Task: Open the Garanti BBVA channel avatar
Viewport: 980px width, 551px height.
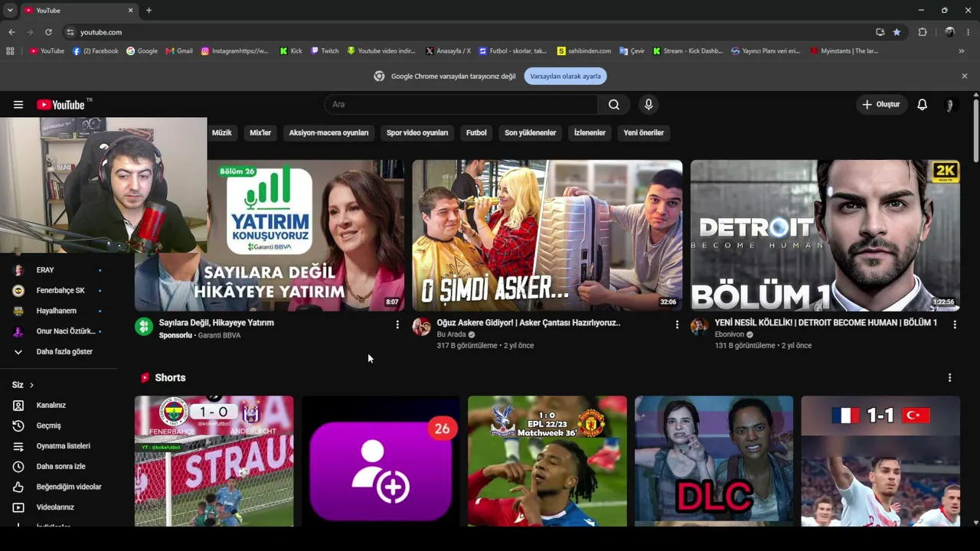Action: (144, 327)
